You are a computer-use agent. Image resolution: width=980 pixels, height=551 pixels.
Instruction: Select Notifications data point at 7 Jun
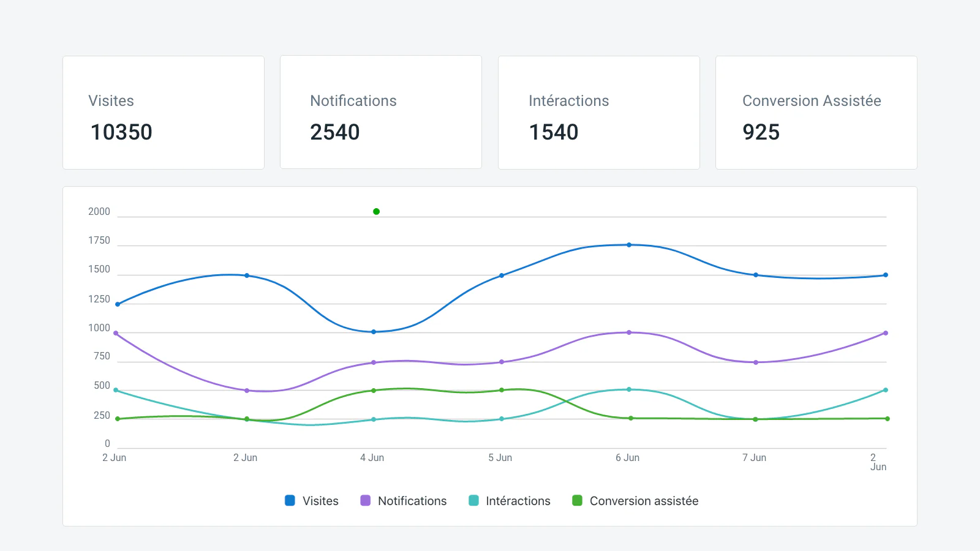(756, 362)
